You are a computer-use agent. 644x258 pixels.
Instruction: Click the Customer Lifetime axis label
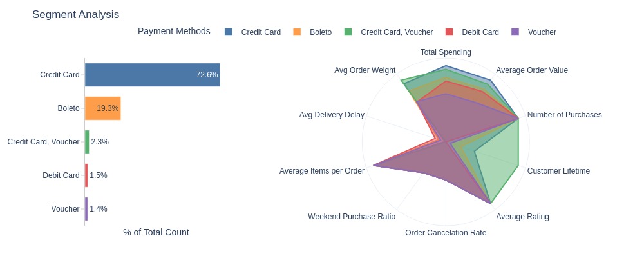point(558,171)
